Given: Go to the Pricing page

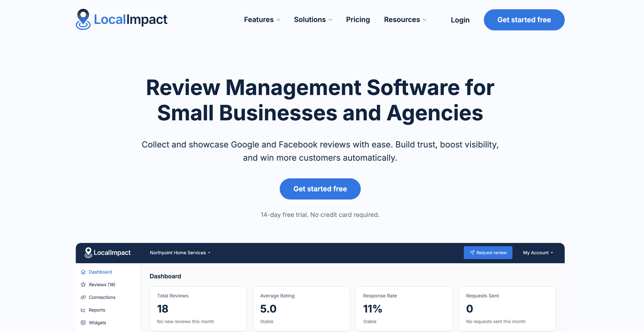Looking at the screenshot, I should point(358,20).
